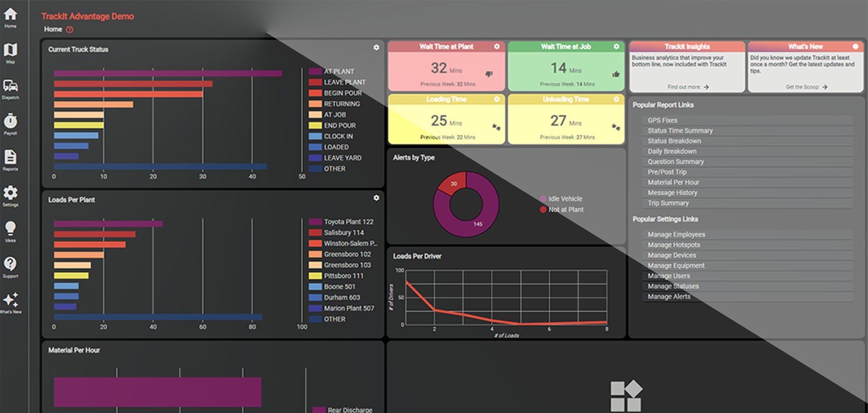Open Wait Time at Plant gear options

pos(497,47)
